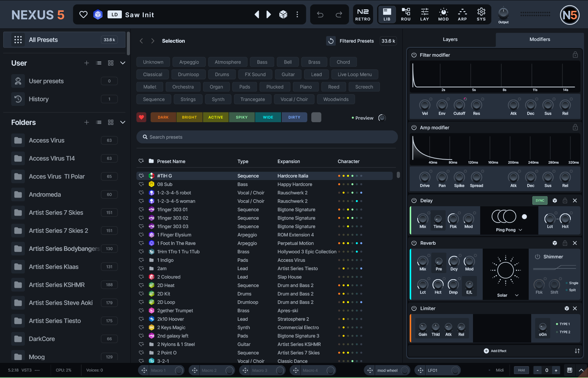
Task: Toggle the red heart favorites filter
Action: click(141, 117)
